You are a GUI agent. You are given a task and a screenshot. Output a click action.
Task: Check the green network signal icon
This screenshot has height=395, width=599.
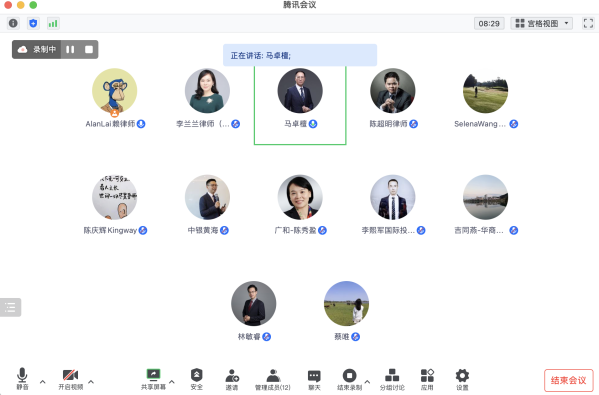tap(53, 23)
